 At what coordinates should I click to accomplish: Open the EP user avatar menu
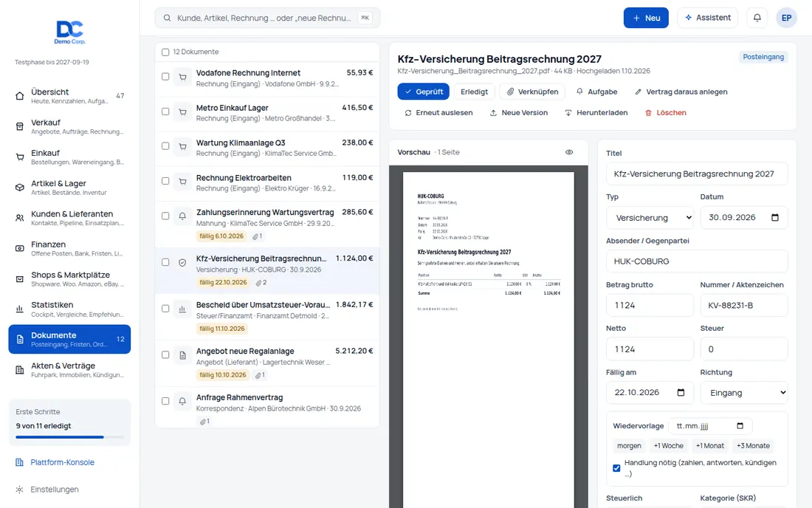click(786, 18)
